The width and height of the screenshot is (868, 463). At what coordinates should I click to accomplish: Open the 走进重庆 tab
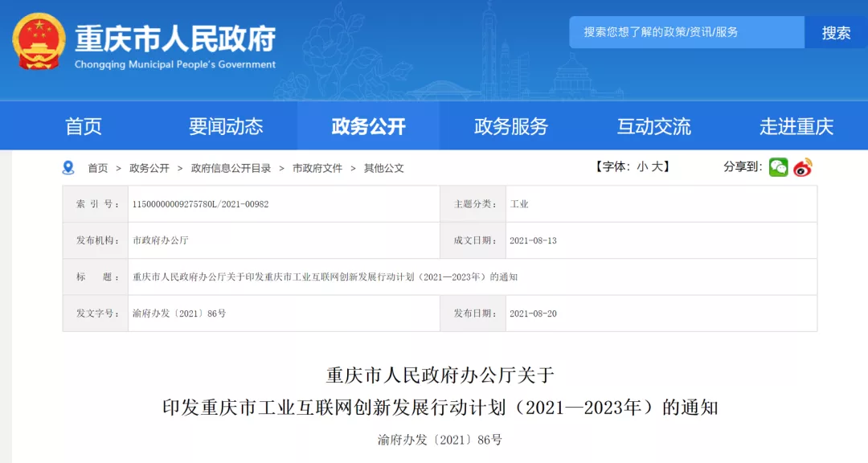point(796,126)
